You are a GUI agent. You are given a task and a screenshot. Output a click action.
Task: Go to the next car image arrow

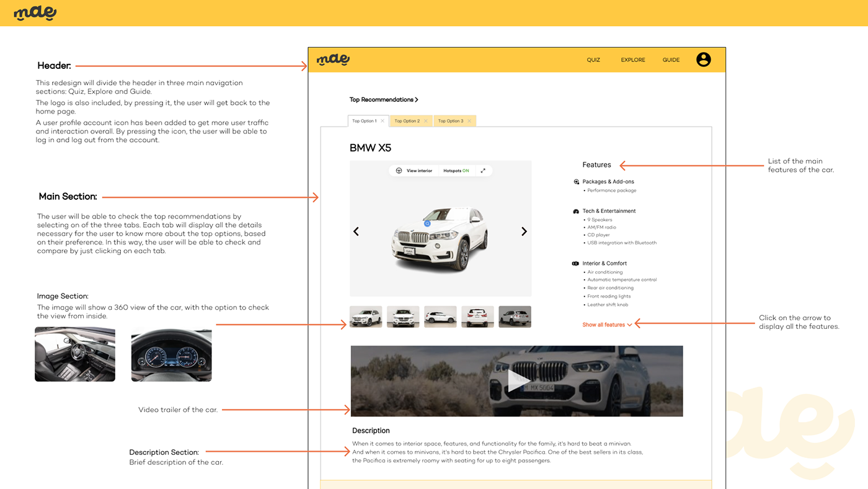(x=524, y=231)
